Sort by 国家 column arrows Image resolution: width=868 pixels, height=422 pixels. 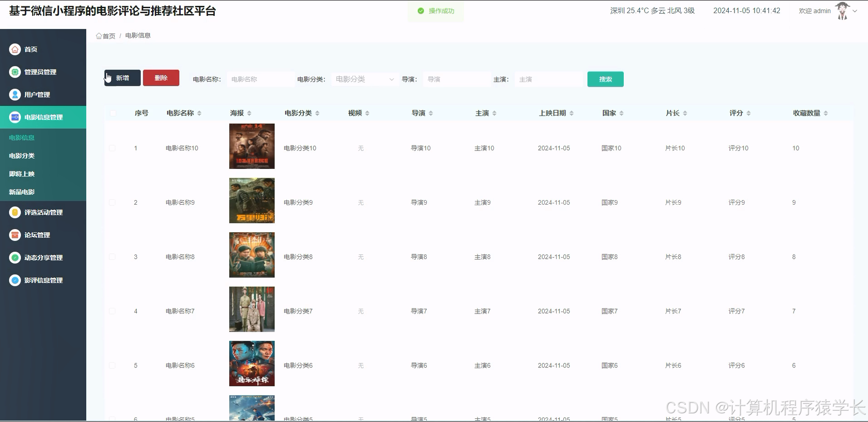pos(621,113)
